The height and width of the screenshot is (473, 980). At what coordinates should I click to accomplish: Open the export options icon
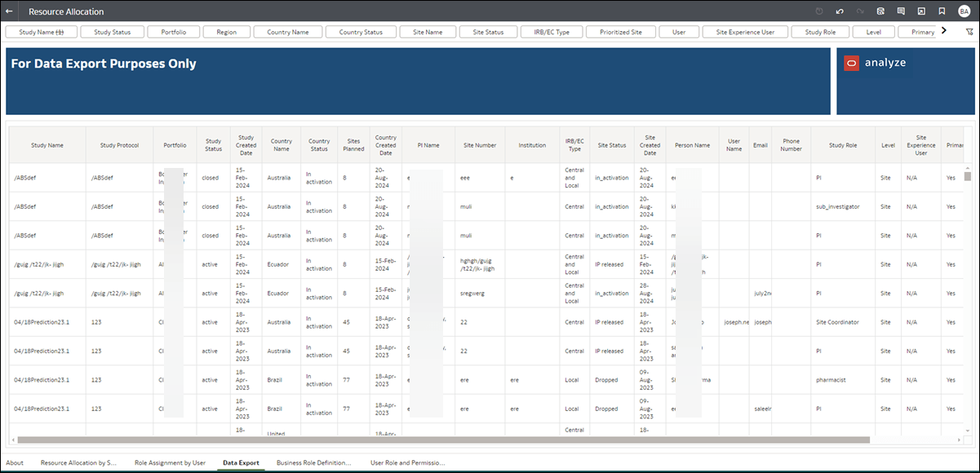[x=880, y=11]
